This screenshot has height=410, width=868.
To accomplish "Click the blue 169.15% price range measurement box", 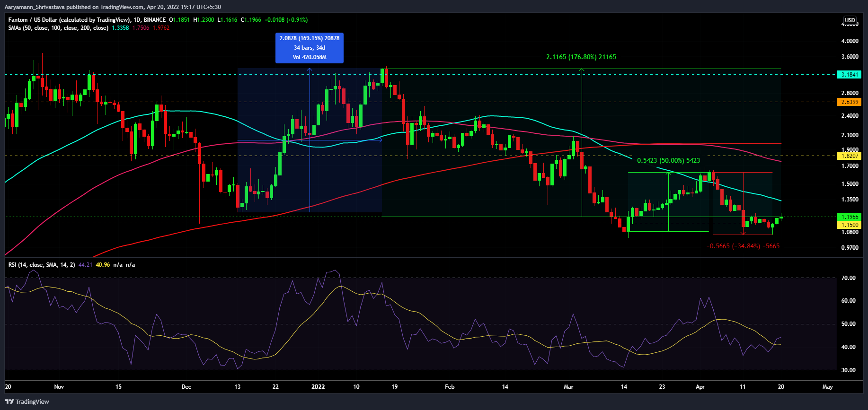I will pos(310,48).
